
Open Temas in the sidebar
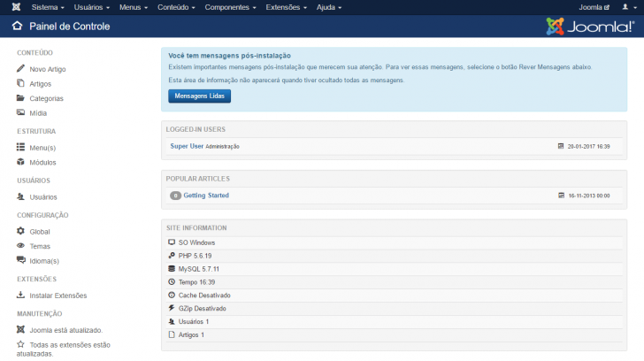coord(40,246)
